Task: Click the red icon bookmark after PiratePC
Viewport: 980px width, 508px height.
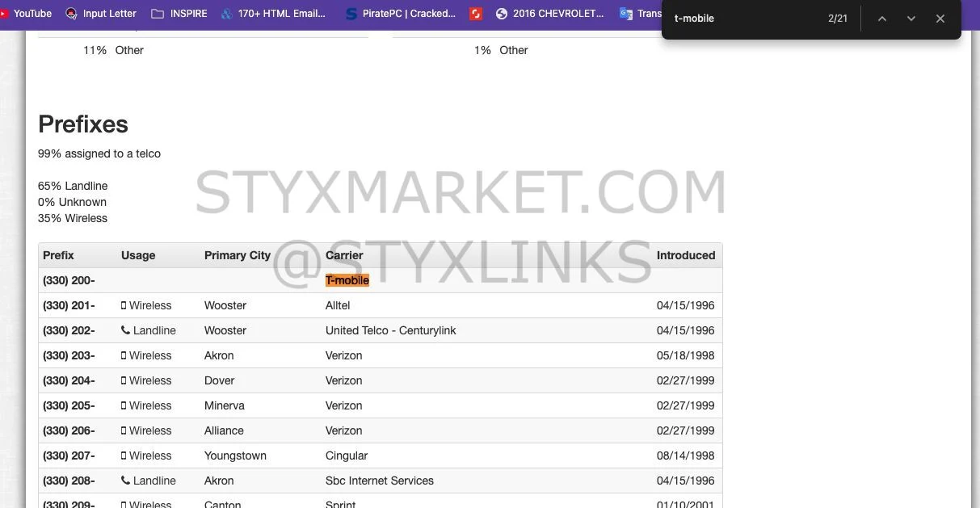Action: point(477,14)
